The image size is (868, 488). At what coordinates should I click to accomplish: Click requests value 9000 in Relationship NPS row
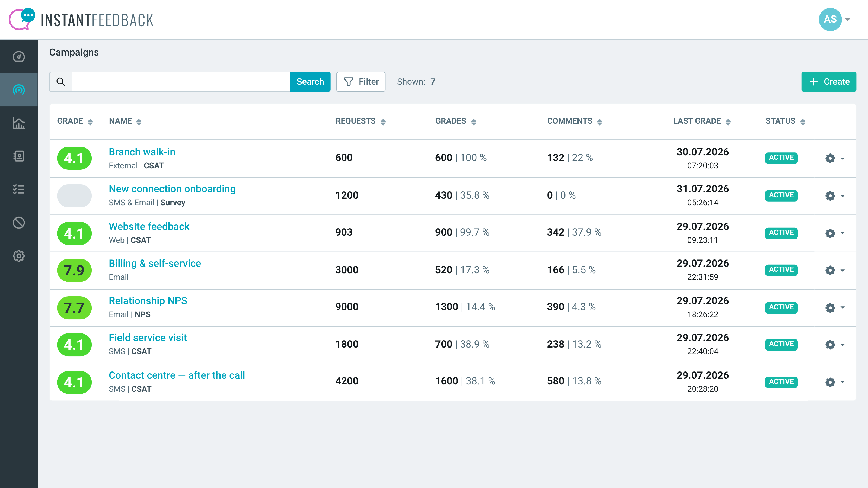tap(347, 307)
